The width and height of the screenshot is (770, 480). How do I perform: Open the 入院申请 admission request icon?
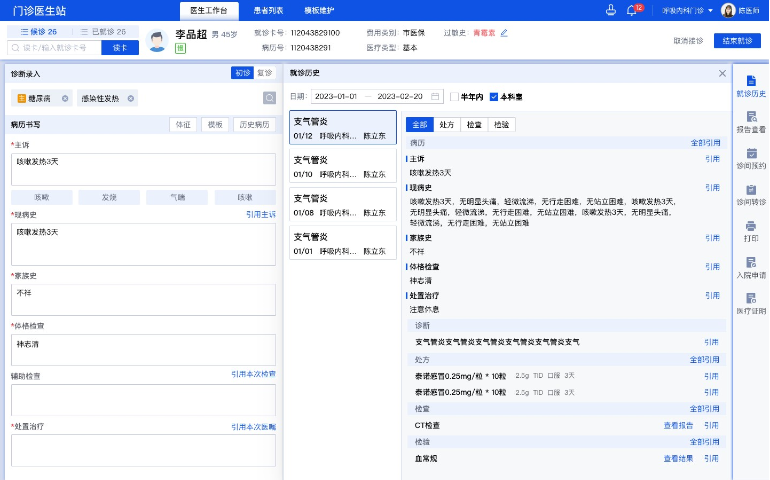tap(751, 267)
